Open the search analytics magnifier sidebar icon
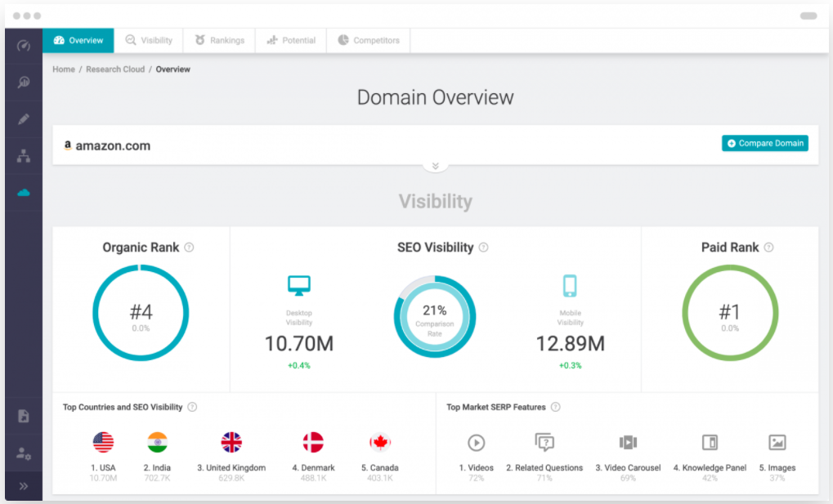Image resolution: width=833 pixels, height=504 pixels. click(x=24, y=83)
